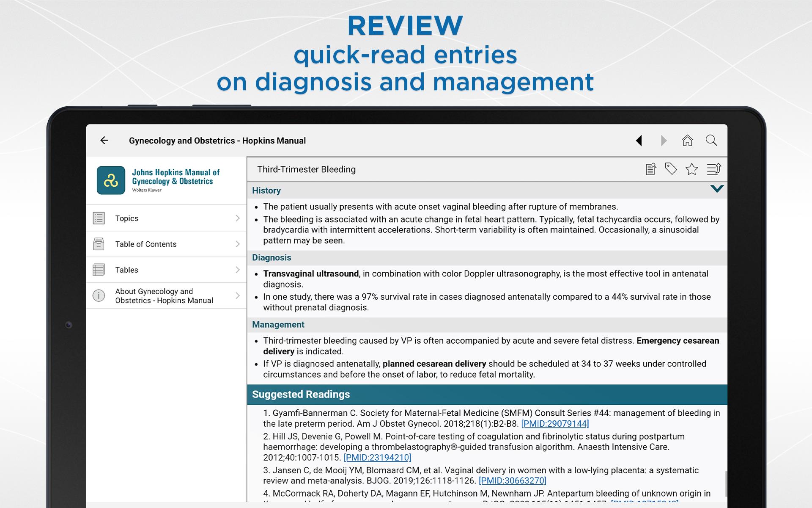Open Table of Contents
Screen dimensions: 812x508
(146, 244)
